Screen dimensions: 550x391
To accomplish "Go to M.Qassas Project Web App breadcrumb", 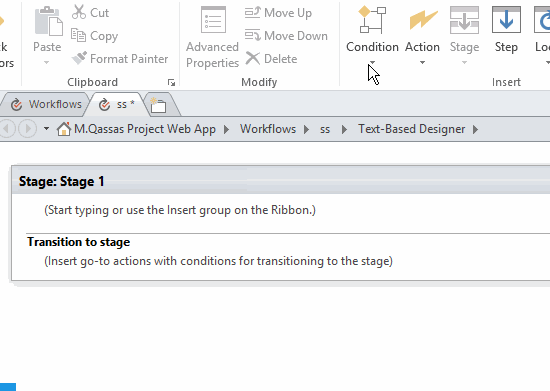I will [x=145, y=129].
